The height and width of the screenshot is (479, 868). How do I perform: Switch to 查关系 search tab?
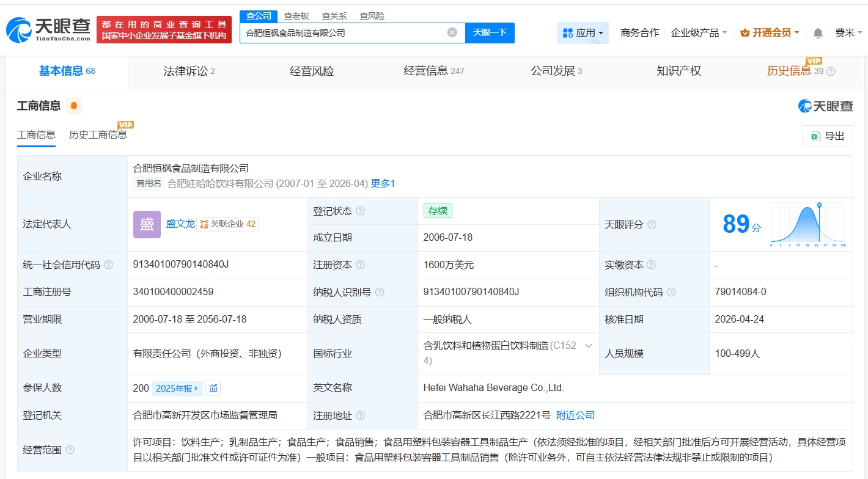[334, 16]
